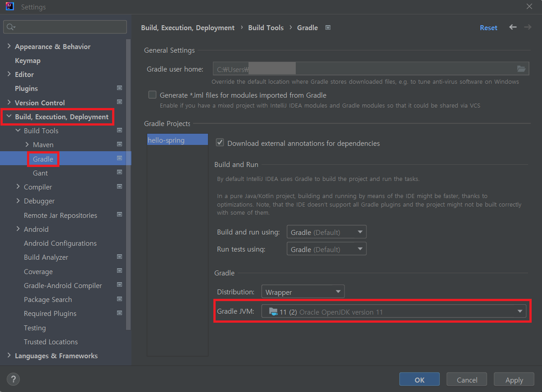Select Keymap in settings tree

(27, 60)
